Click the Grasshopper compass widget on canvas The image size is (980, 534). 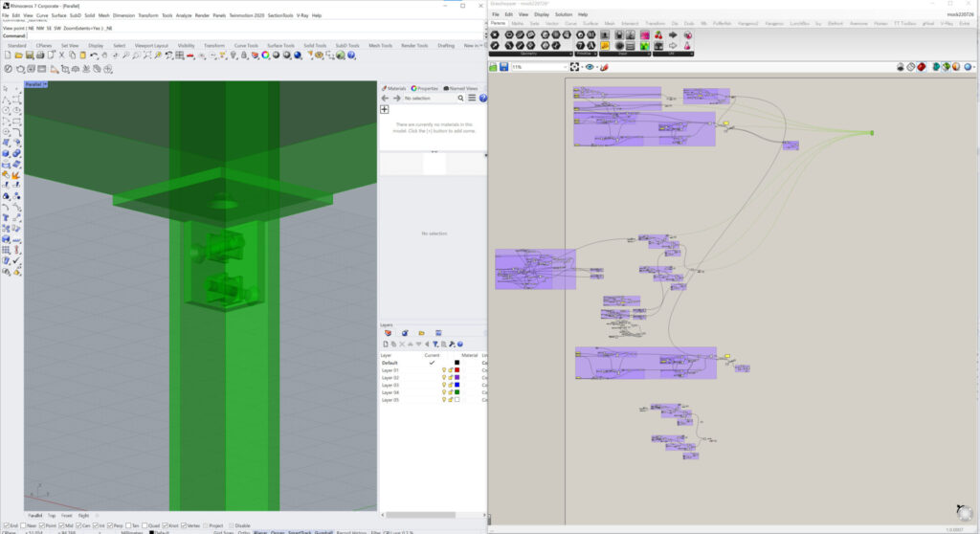[964, 512]
